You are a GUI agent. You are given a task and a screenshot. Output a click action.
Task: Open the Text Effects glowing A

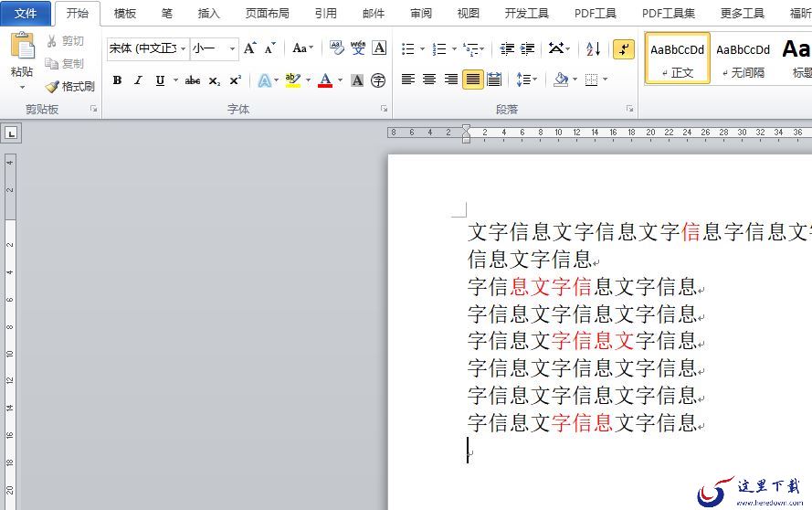coord(265,80)
